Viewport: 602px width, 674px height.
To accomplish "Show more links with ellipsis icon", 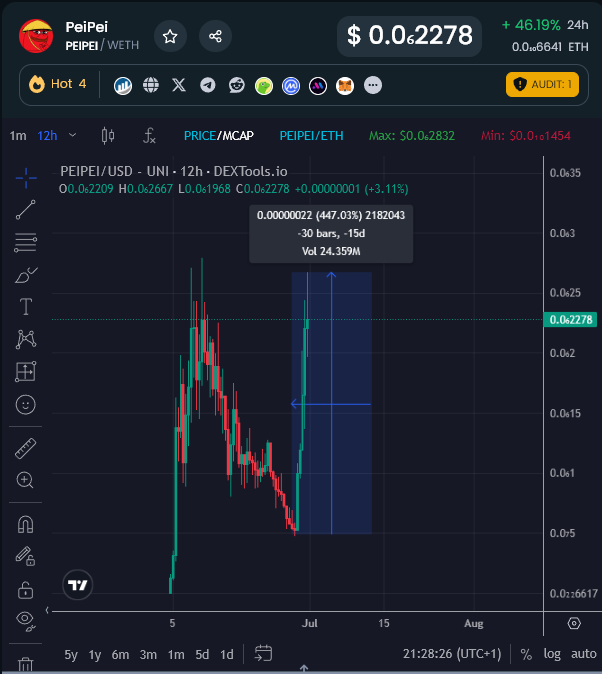I will (373, 85).
